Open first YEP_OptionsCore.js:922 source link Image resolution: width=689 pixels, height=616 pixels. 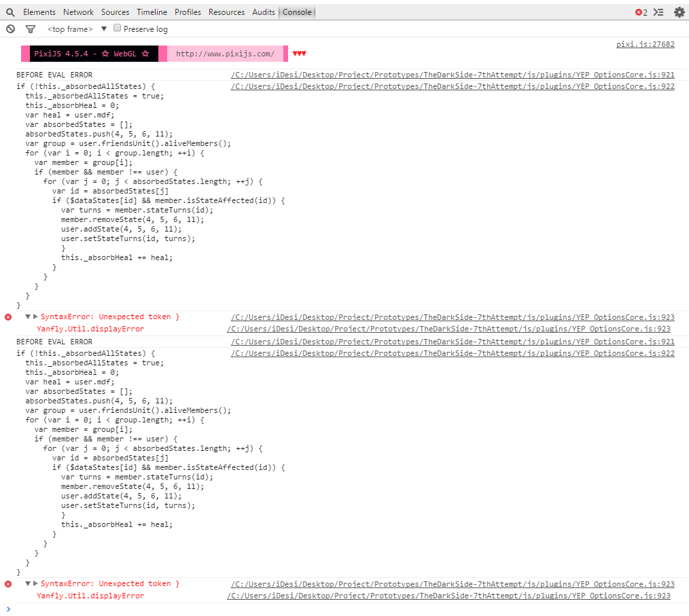(x=453, y=86)
